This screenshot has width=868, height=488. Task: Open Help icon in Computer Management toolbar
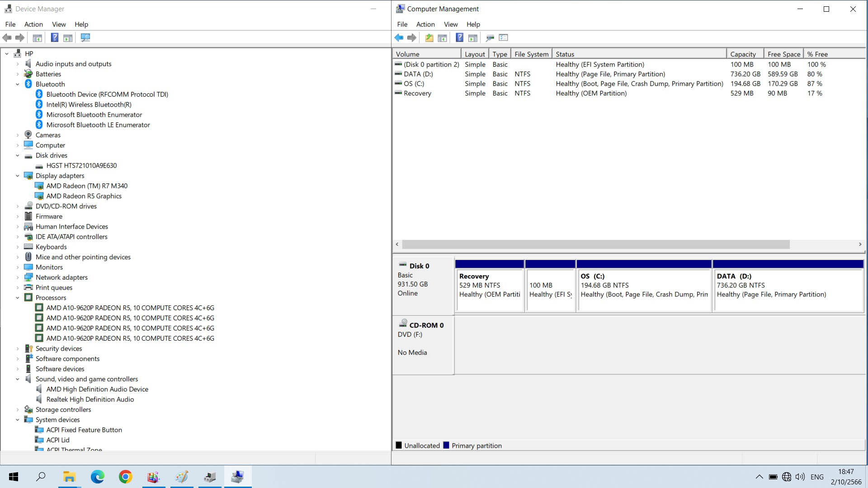tap(459, 38)
